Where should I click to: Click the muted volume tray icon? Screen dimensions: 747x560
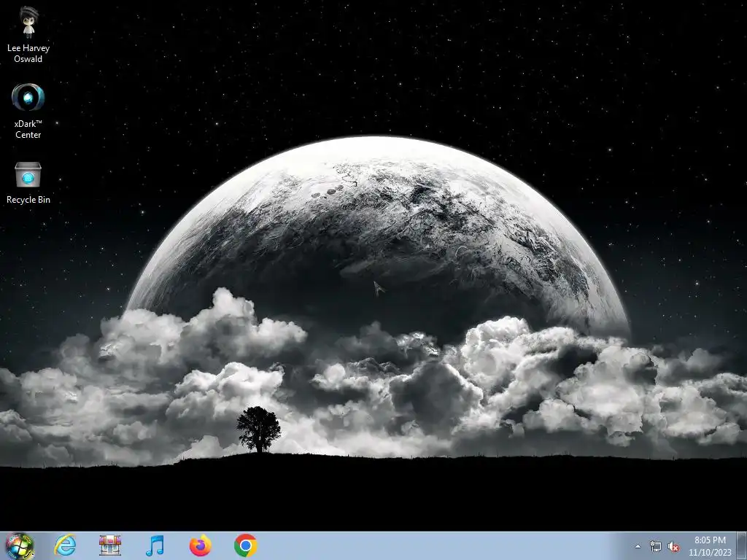click(x=673, y=547)
